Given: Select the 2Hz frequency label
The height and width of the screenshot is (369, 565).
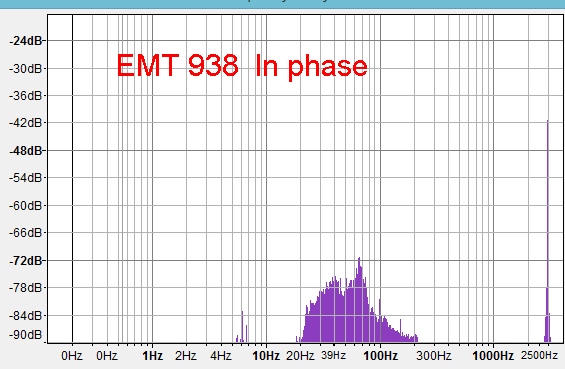Looking at the screenshot, I should (x=186, y=356).
